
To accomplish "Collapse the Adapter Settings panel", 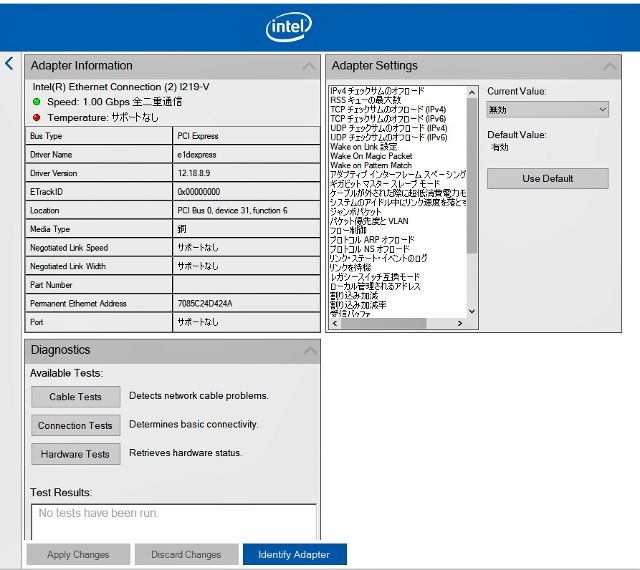I will 610,66.
